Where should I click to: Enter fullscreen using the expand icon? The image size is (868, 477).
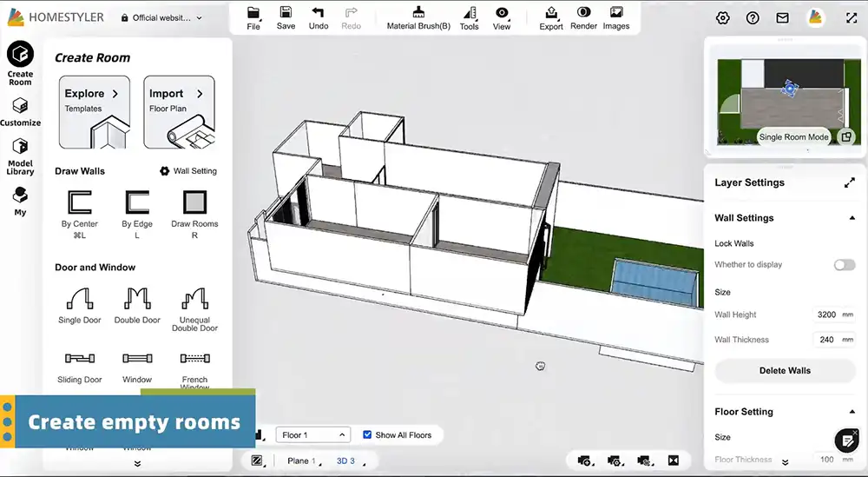(x=852, y=17)
